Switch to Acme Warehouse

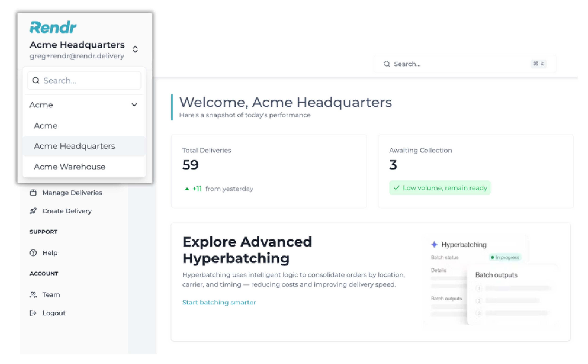[x=84, y=167]
